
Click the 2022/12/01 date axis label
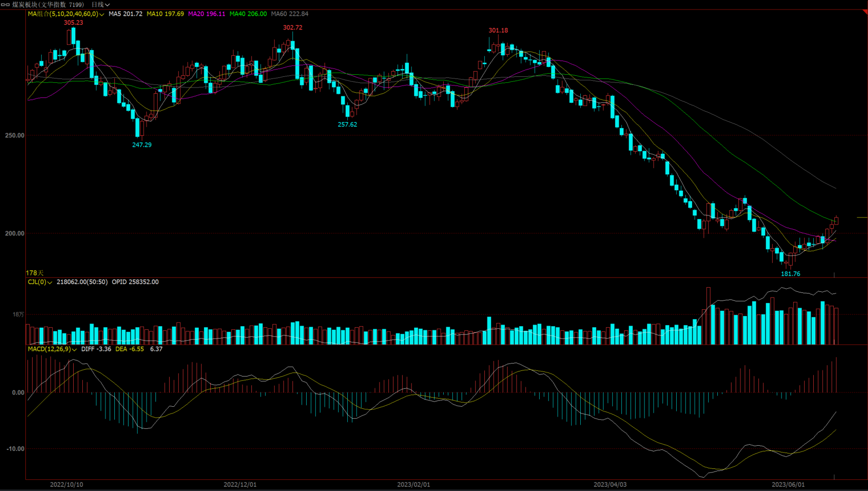pyautogui.click(x=240, y=485)
